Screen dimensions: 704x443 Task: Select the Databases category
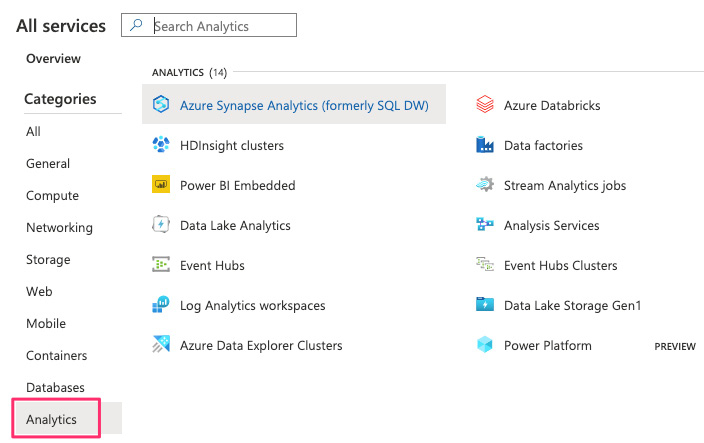[55, 387]
